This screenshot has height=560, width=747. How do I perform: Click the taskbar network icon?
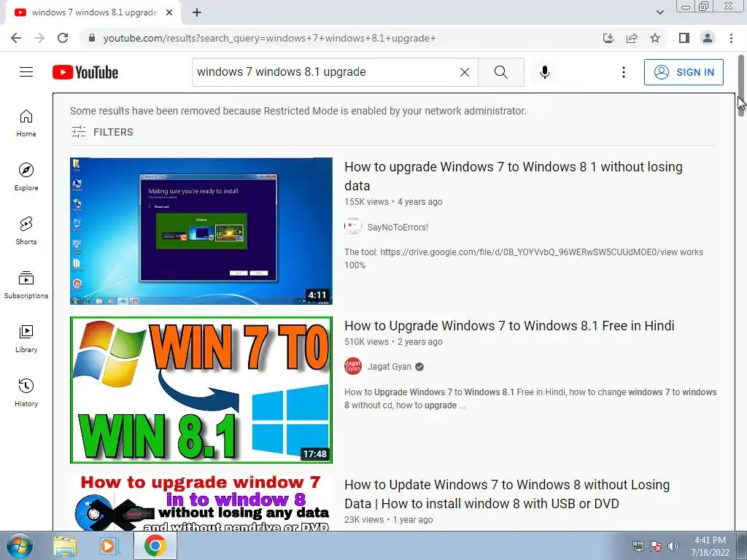(x=638, y=546)
